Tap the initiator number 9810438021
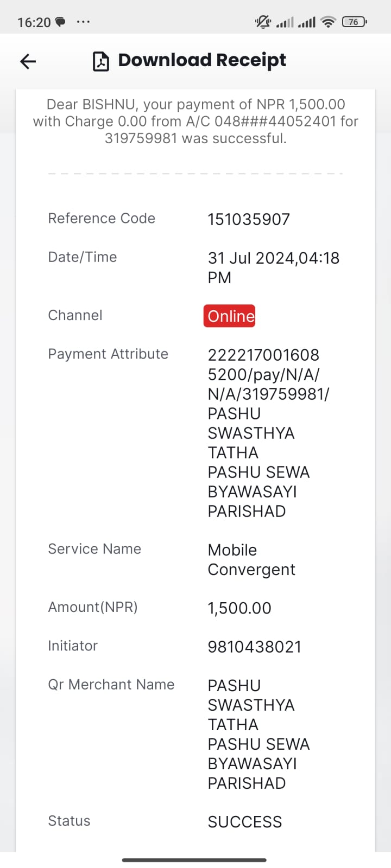 254,647
